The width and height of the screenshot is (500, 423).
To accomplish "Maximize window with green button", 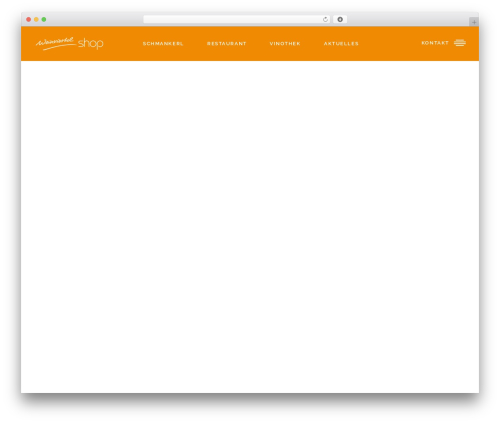I will click(x=44, y=19).
